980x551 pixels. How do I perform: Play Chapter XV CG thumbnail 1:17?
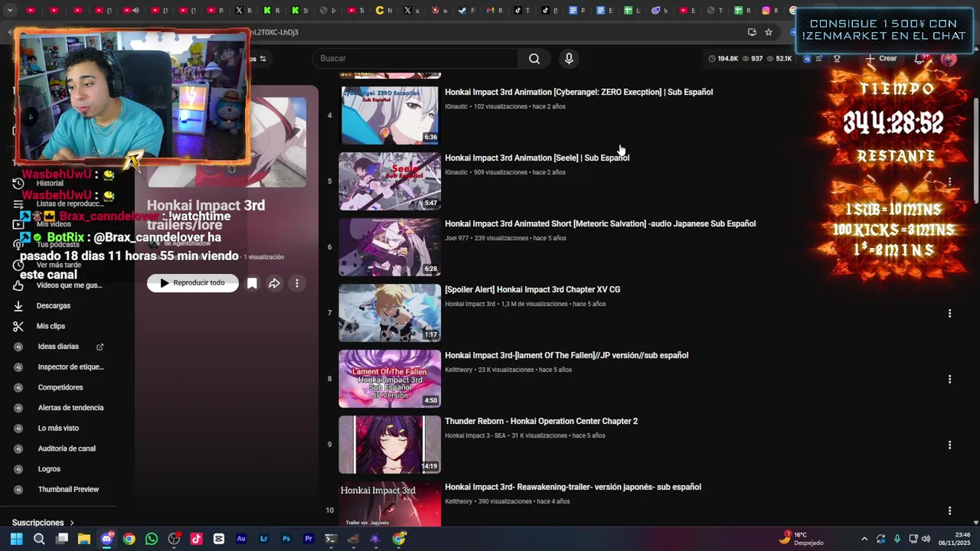point(390,313)
